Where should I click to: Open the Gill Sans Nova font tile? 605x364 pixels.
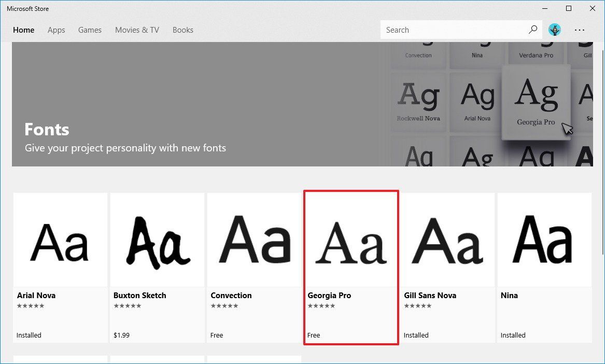point(448,240)
